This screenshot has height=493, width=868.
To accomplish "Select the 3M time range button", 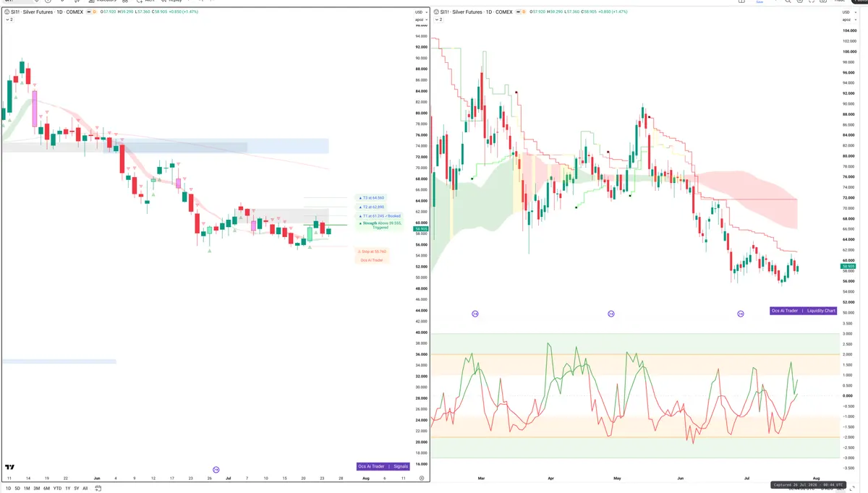I will [x=37, y=489].
